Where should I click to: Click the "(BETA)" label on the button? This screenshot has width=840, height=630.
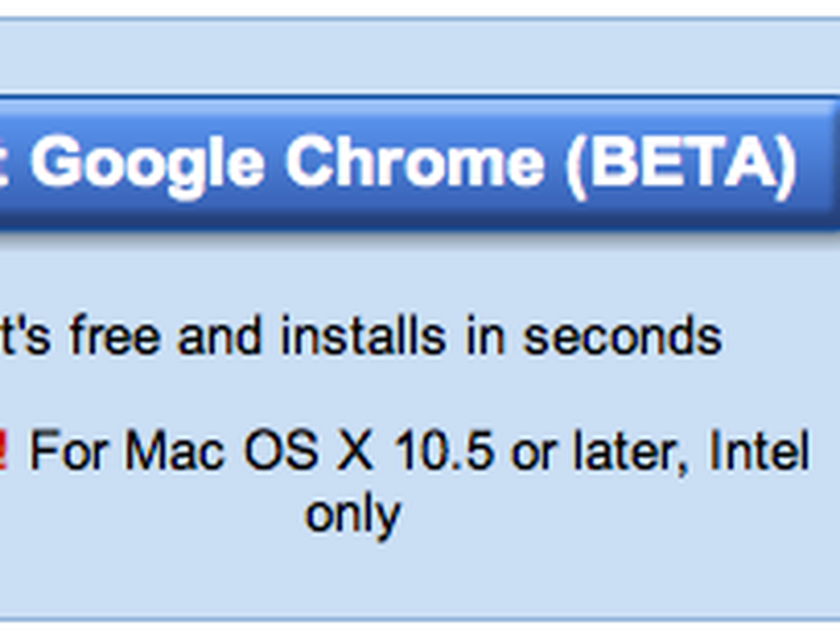point(681,163)
